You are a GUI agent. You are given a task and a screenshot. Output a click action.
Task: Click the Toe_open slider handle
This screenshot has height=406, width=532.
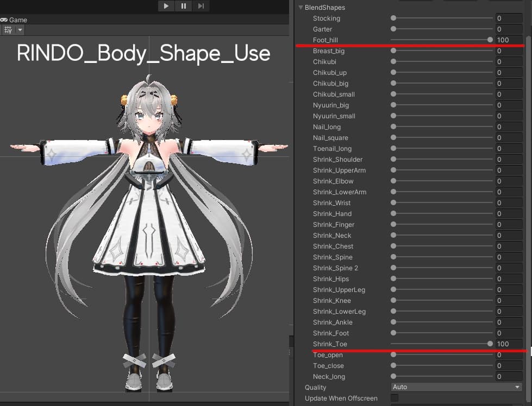coord(393,355)
